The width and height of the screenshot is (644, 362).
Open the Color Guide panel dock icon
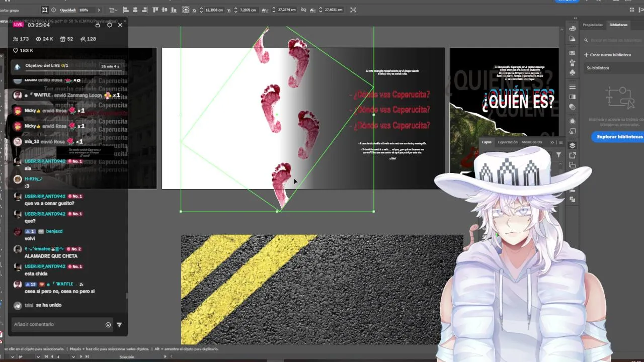pos(573,38)
